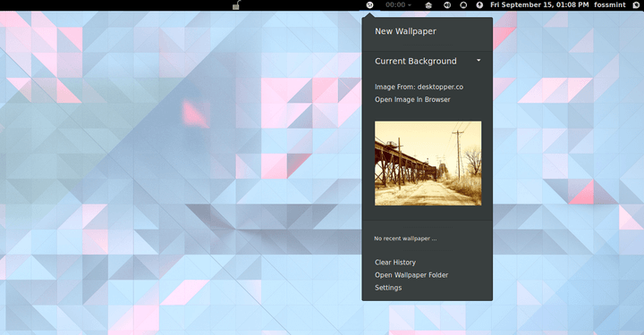Viewport: 644px width, 335px height.
Task: Click the Current Background heading
Action: click(x=416, y=61)
